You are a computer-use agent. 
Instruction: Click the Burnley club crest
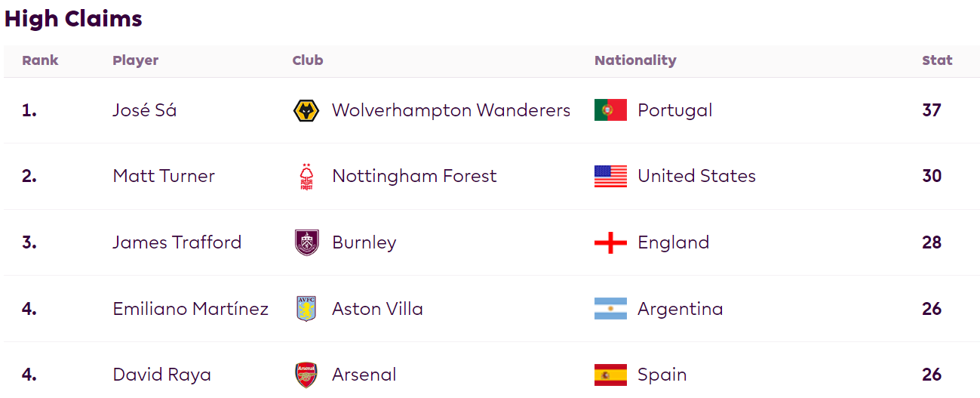[306, 242]
